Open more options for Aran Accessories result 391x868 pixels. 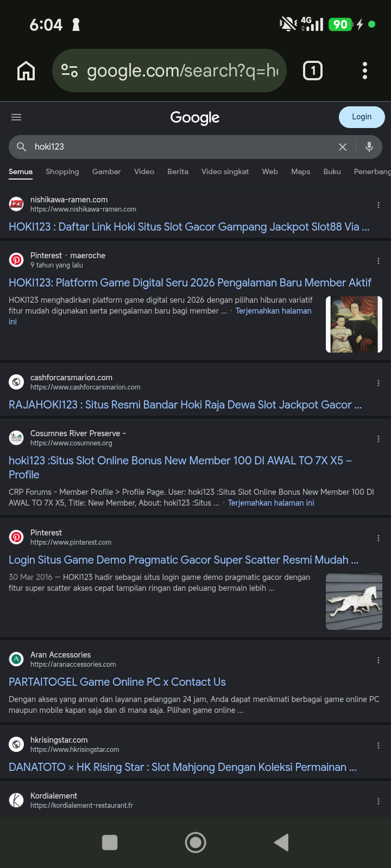(x=379, y=660)
